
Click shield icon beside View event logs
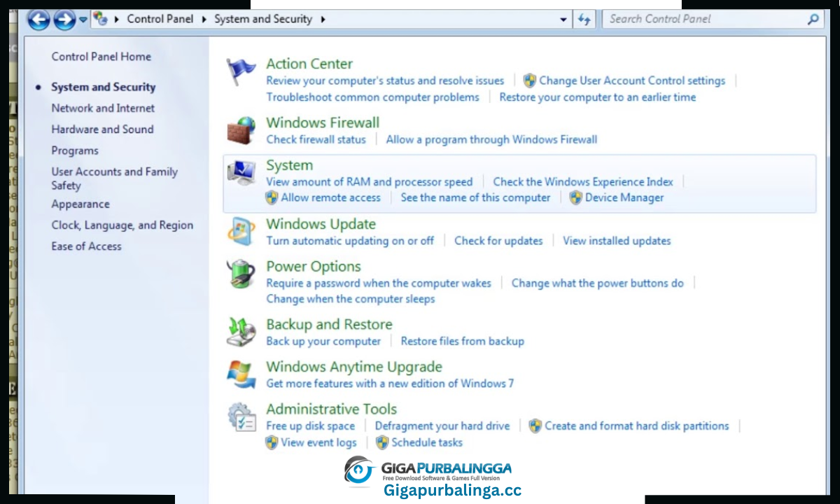(x=272, y=442)
